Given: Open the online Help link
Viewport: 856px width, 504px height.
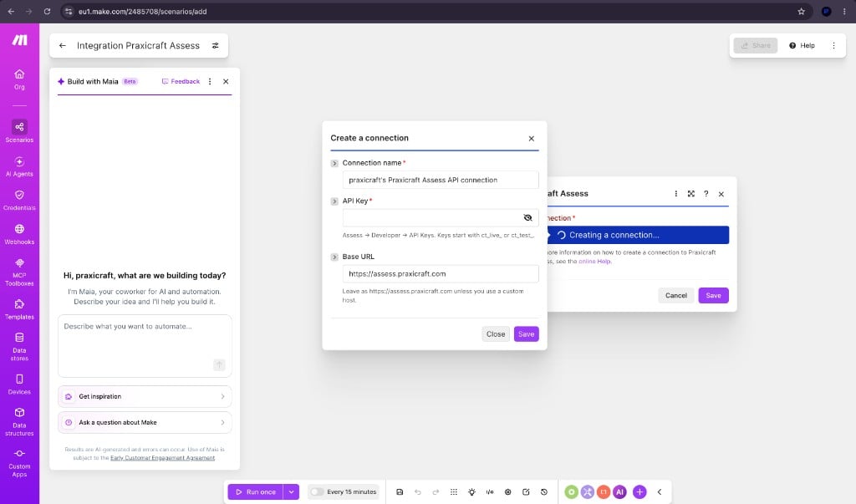Looking at the screenshot, I should pos(594,262).
